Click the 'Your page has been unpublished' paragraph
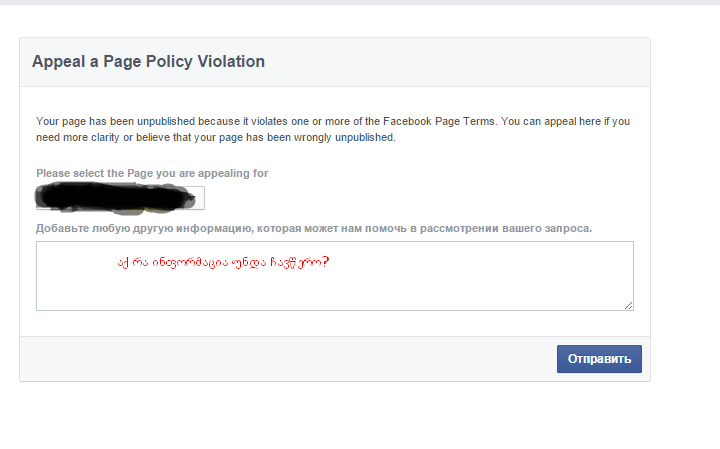 click(x=333, y=129)
